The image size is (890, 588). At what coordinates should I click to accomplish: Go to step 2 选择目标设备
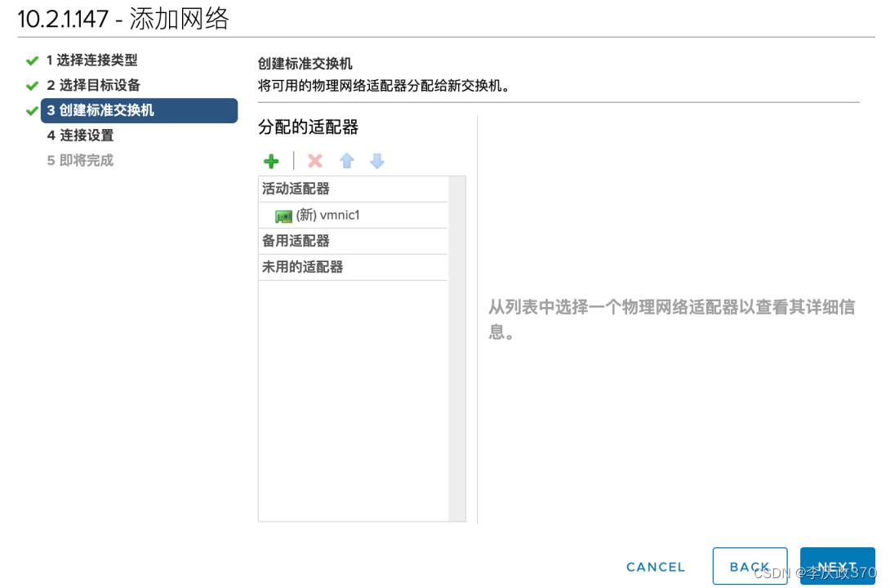pyautogui.click(x=93, y=85)
